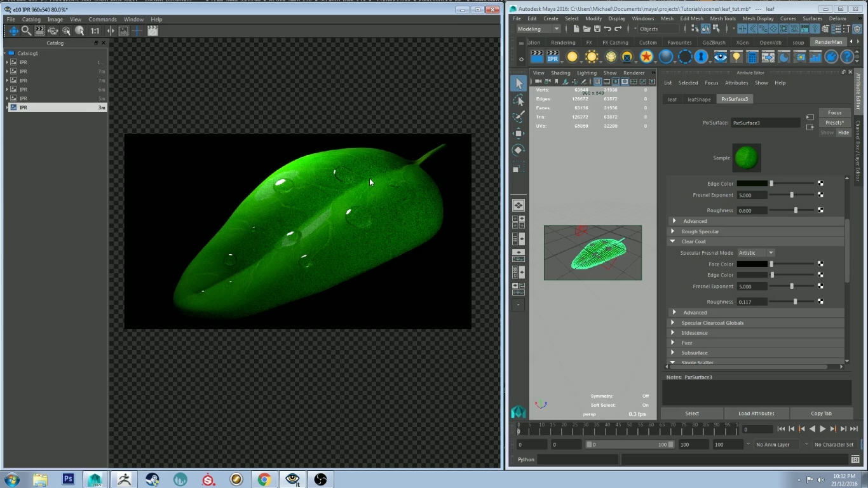
Task: Click the Fresnel Exponent slider under Clear Coat
Action: 792,287
